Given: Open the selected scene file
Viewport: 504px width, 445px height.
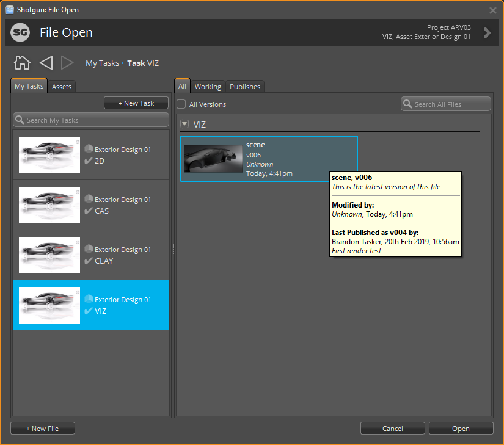Looking at the screenshot, I should click(461, 428).
